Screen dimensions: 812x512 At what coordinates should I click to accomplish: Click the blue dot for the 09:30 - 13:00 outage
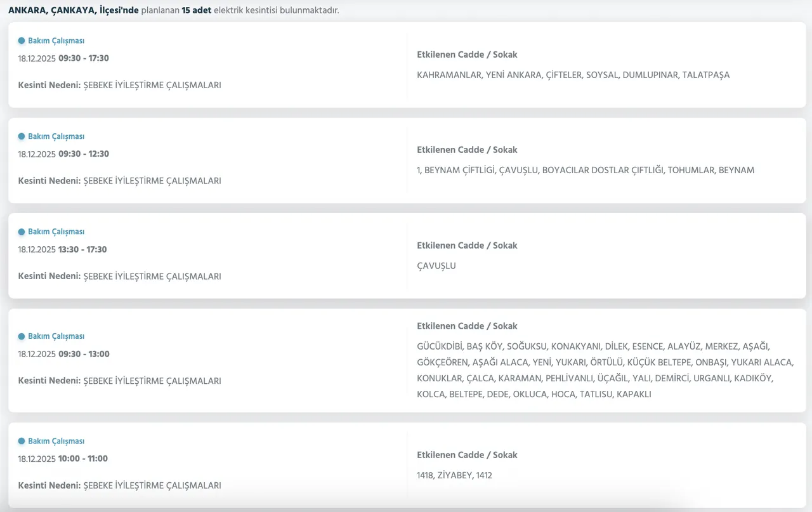22,336
